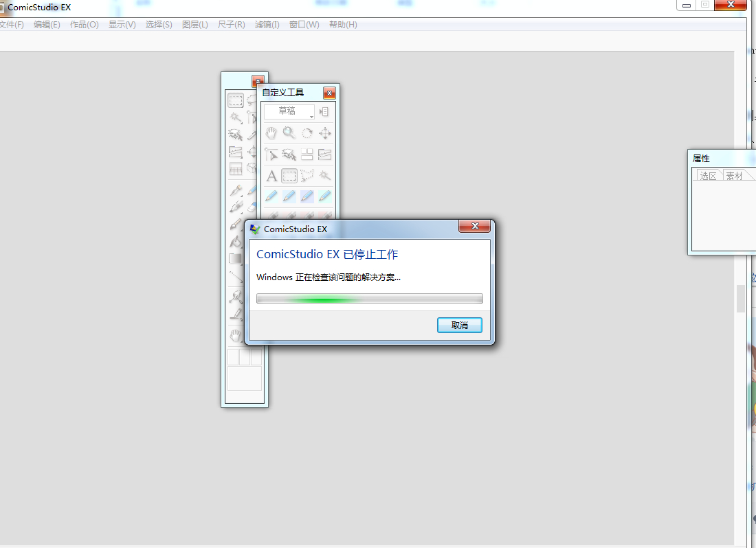Image resolution: width=756 pixels, height=548 pixels.
Task: Choose the magnifier zoom tool in the custom tools panel
Action: tap(289, 133)
